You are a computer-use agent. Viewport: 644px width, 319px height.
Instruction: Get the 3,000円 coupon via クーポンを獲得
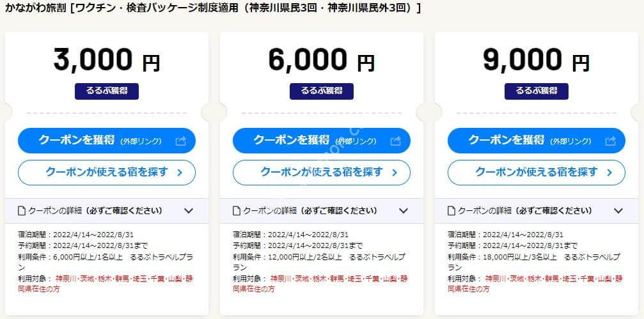tap(107, 141)
